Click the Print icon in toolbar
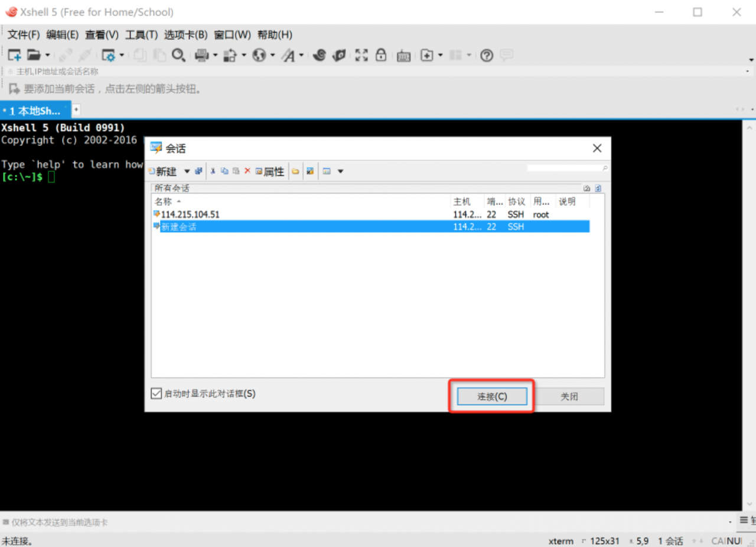Viewport: 756px width, 547px height. [202, 55]
